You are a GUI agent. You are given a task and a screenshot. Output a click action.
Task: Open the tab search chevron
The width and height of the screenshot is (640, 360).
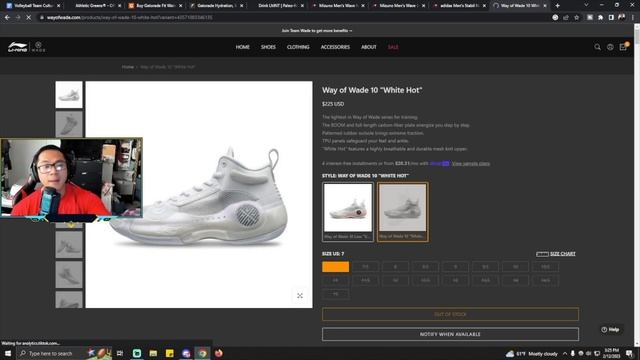(x=586, y=5)
